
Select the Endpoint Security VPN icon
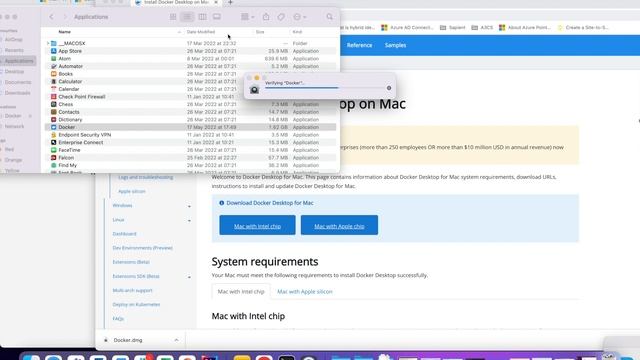[x=53, y=135]
